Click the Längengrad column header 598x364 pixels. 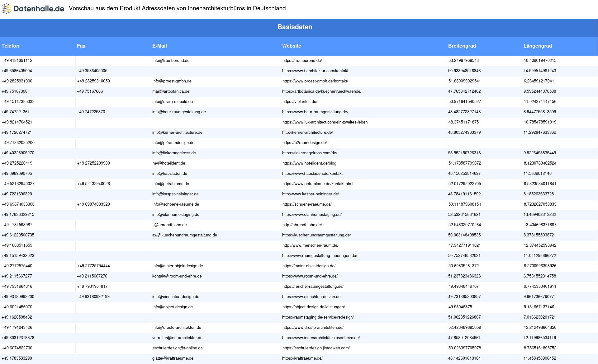click(538, 46)
